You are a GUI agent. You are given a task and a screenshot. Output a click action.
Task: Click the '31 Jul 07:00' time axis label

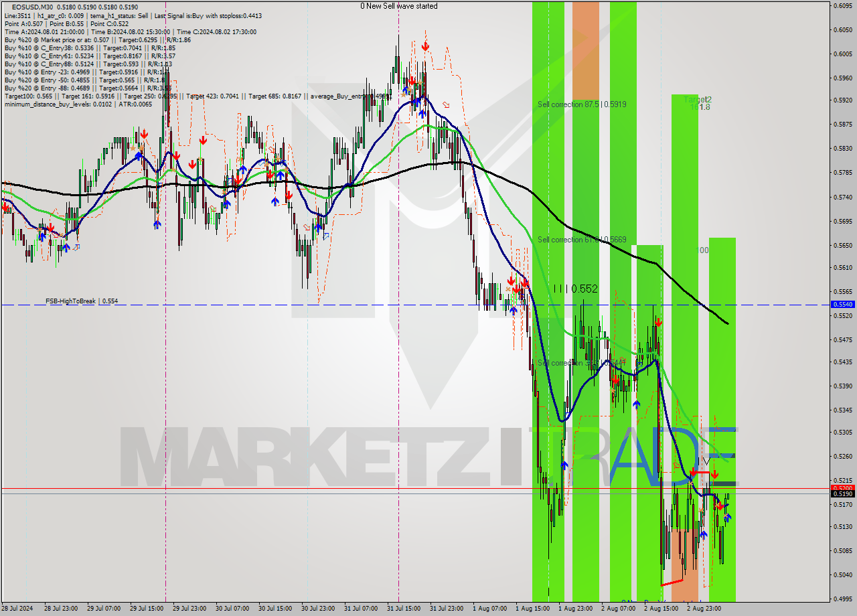point(361,609)
